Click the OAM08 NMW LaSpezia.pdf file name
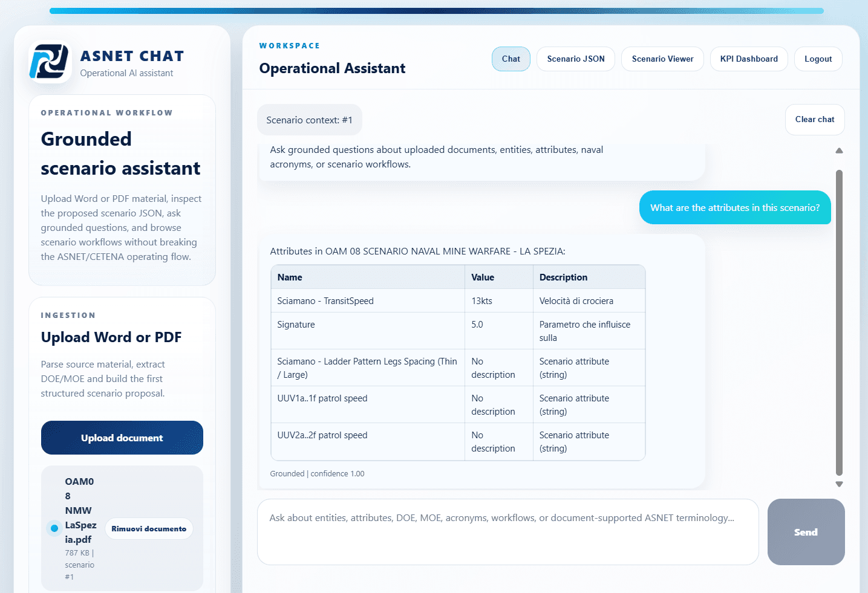 [81, 510]
